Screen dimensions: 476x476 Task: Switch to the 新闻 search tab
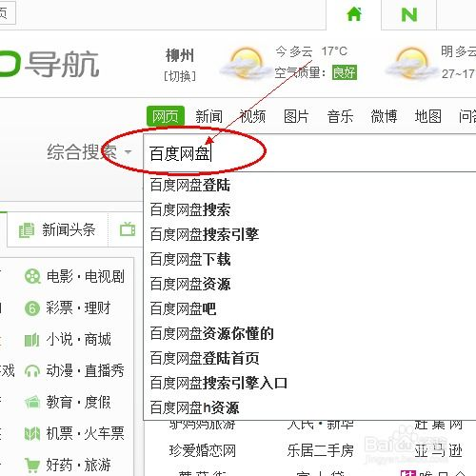point(208,116)
